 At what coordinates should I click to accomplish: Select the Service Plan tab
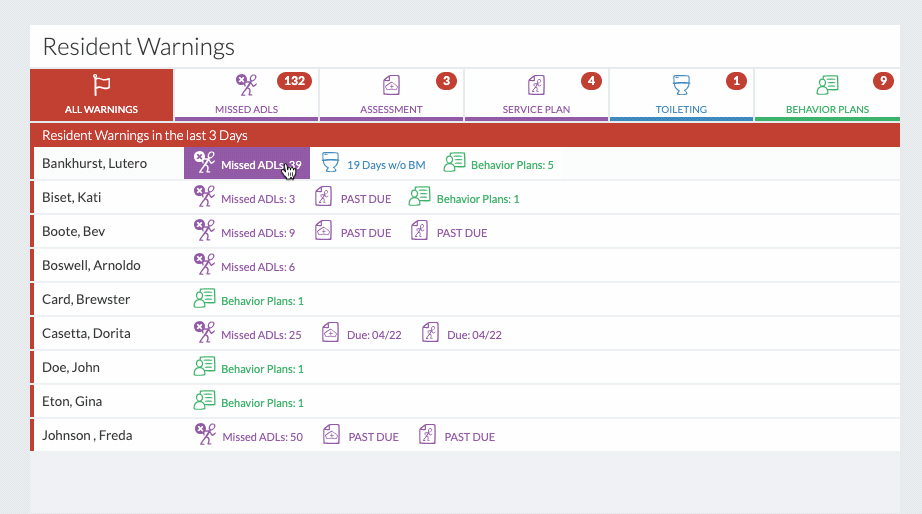click(536, 95)
